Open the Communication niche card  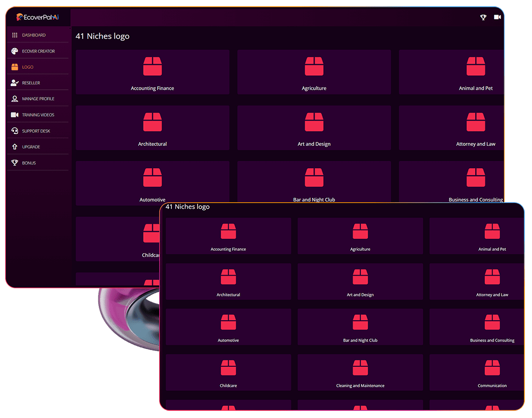[x=477, y=372]
